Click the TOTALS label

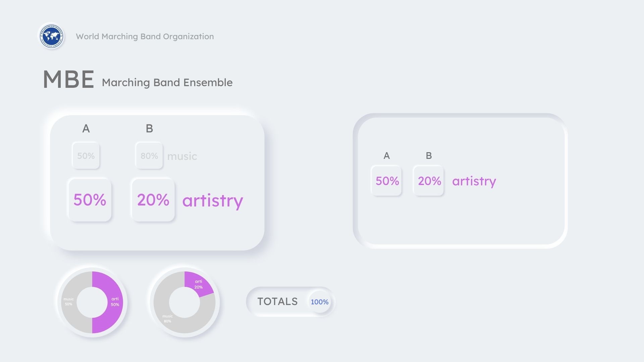(277, 302)
